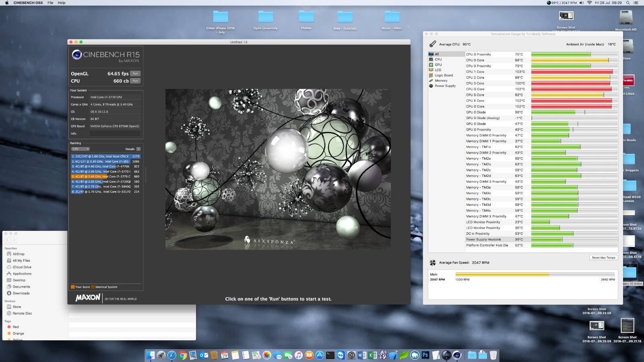The image size is (644, 362).
Task: Select the GPU sensor category
Action: [438, 65]
